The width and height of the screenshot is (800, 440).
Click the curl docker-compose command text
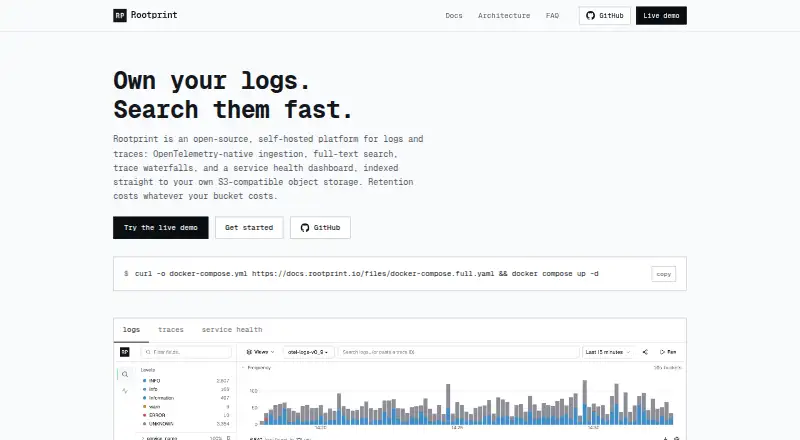click(366, 274)
